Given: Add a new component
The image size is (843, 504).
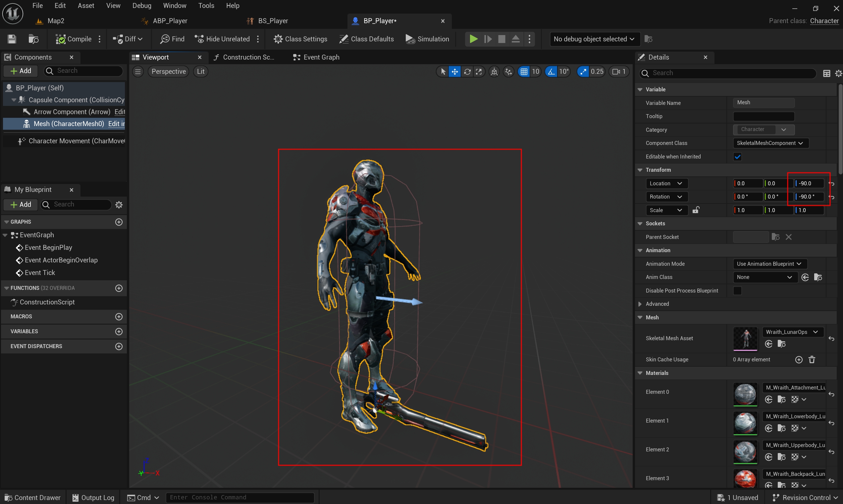Looking at the screenshot, I should click(21, 71).
